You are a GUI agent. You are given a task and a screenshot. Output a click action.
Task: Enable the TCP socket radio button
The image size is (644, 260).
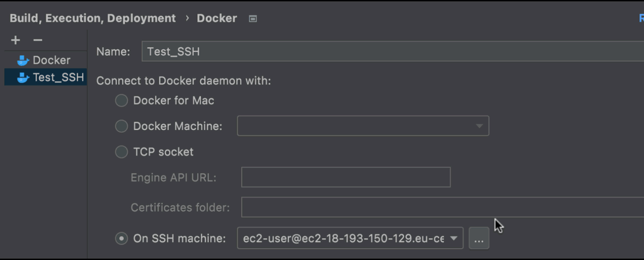pyautogui.click(x=122, y=152)
